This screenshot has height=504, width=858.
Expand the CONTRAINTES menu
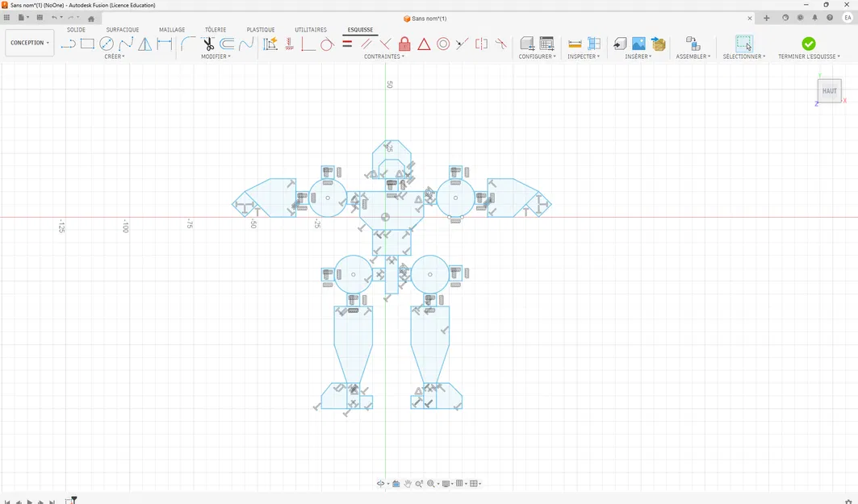click(384, 56)
